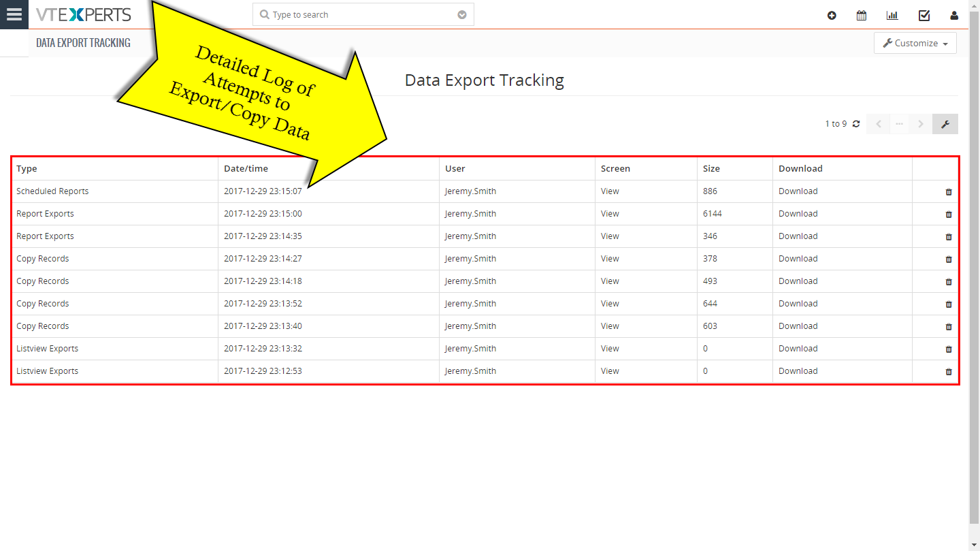The image size is (980, 551).
Task: Sort by User column header
Action: [x=455, y=168]
